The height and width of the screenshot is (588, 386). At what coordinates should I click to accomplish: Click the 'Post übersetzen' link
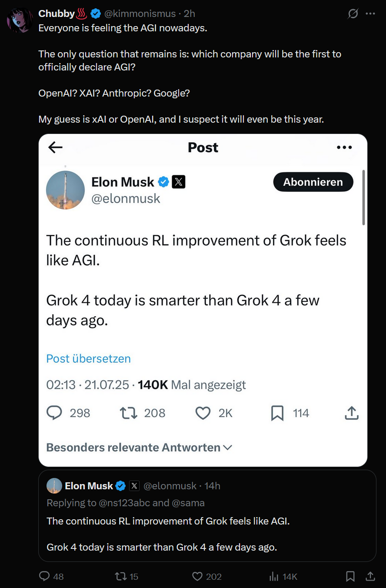pos(88,359)
